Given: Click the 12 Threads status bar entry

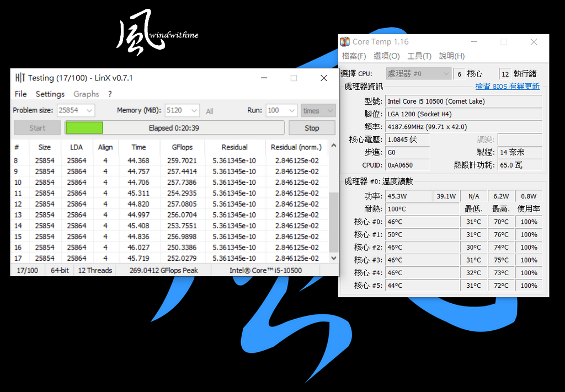Looking at the screenshot, I should tap(95, 270).
